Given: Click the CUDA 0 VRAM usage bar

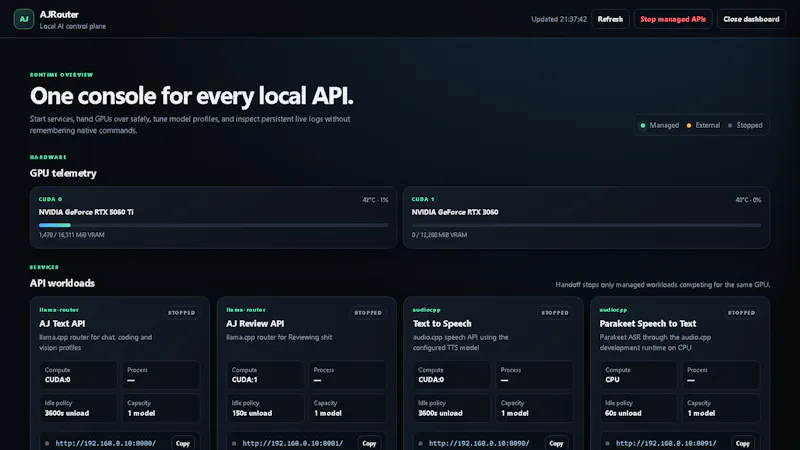Looking at the screenshot, I should tap(213, 225).
